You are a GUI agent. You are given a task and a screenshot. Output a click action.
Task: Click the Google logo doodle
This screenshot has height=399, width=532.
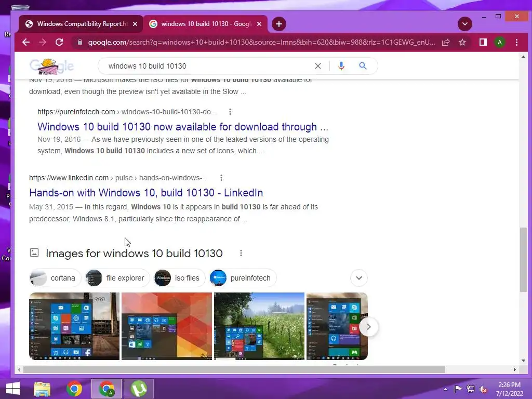51,66
